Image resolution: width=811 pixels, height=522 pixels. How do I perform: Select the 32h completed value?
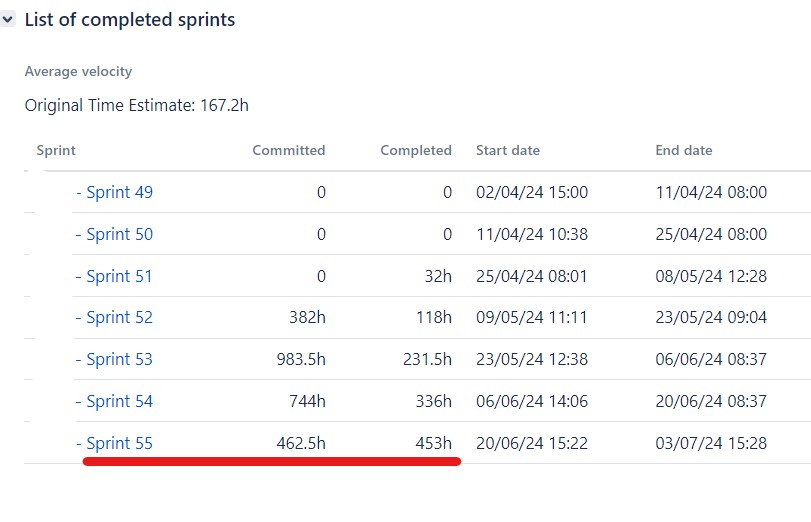pos(438,276)
